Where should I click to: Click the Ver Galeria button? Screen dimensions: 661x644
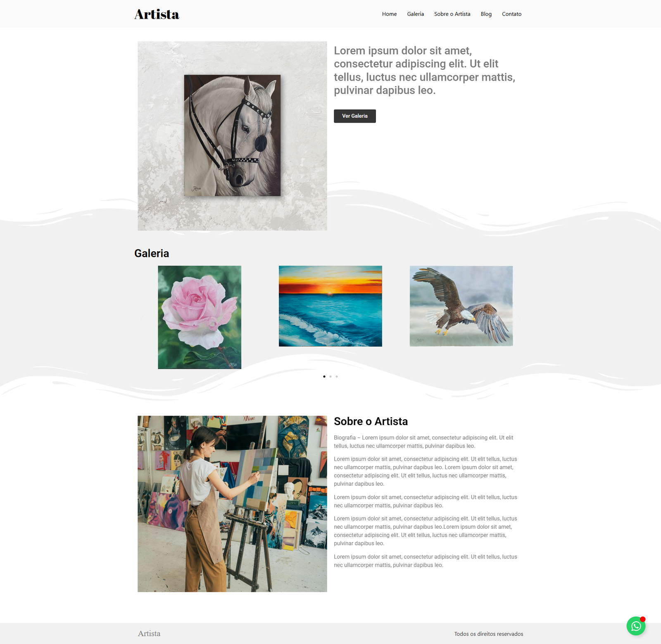tap(355, 116)
